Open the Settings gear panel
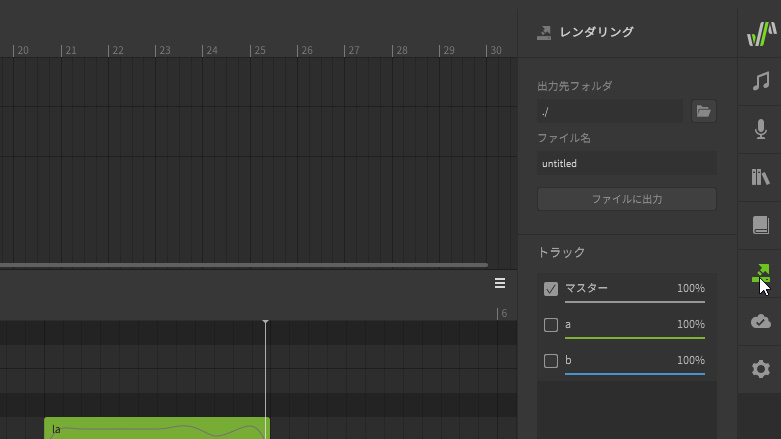This screenshot has height=439, width=781. (x=760, y=369)
